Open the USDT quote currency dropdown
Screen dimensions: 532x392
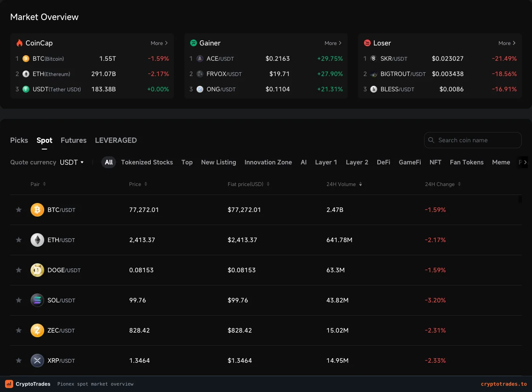(72, 162)
